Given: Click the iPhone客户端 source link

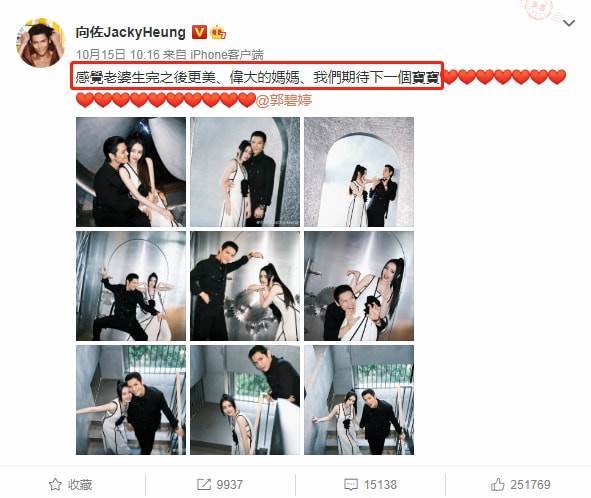Looking at the screenshot, I should [227, 55].
